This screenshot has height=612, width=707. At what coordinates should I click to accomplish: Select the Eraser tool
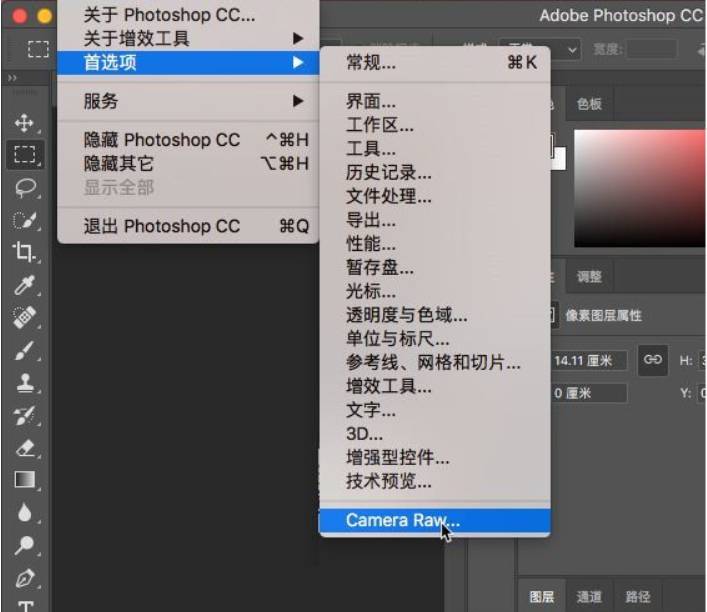tap(25, 448)
